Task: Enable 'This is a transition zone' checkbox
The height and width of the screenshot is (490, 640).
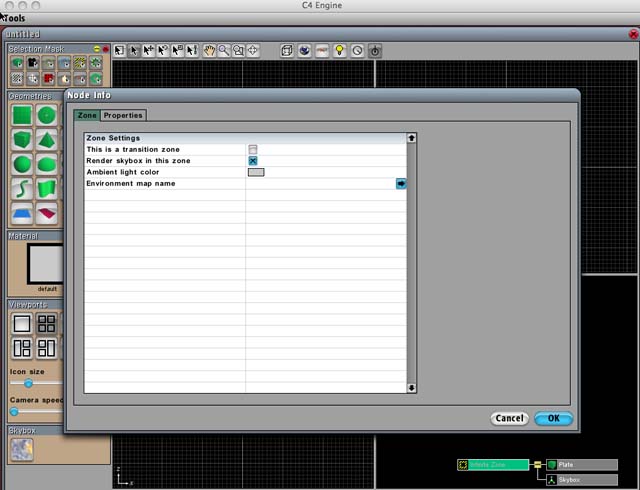Action: (x=253, y=149)
